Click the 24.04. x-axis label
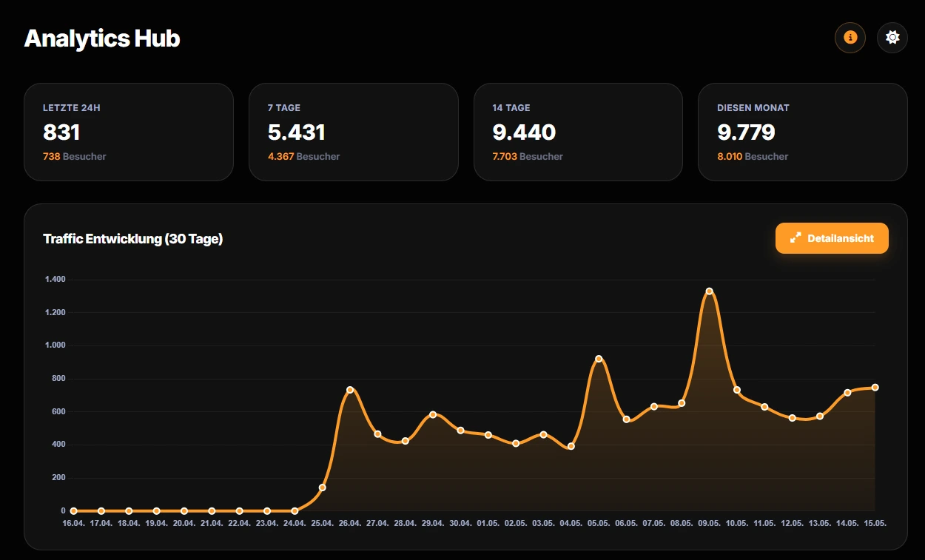Viewport: 925px width, 560px height. click(295, 523)
